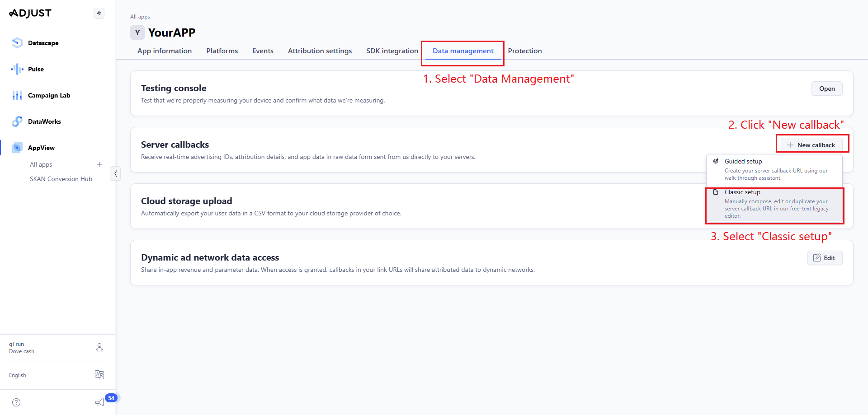Switch to the Platforms tab
The height and width of the screenshot is (415, 868).
point(222,51)
